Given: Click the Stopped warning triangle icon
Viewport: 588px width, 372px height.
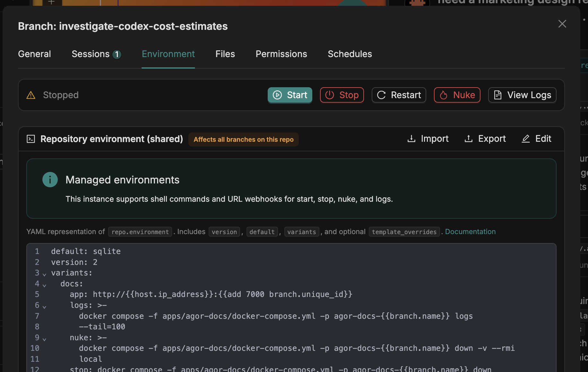Looking at the screenshot, I should (x=31, y=95).
